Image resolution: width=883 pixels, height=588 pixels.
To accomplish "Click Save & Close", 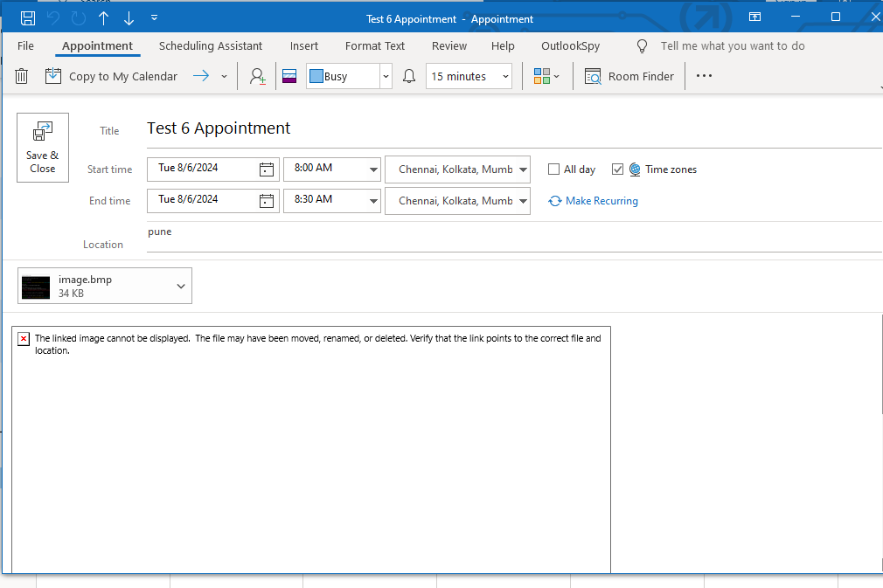I will tap(42, 147).
